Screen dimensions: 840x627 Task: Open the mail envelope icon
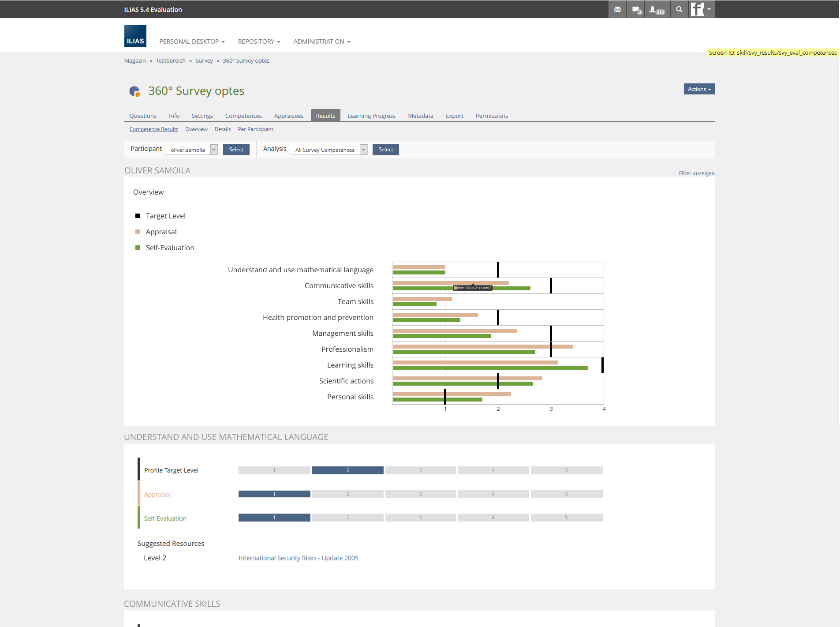pos(617,9)
